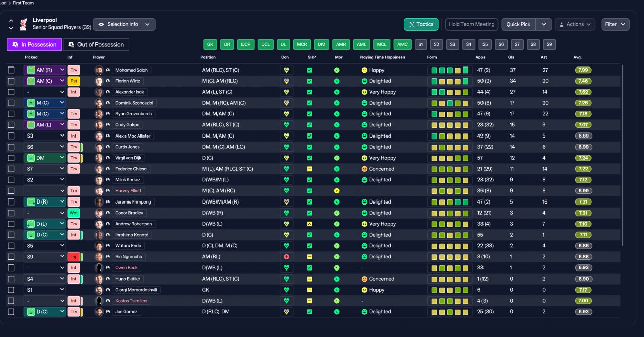
Task: Expand the squad switcher chevrons beside Liverpool
Action: [x=11, y=24]
